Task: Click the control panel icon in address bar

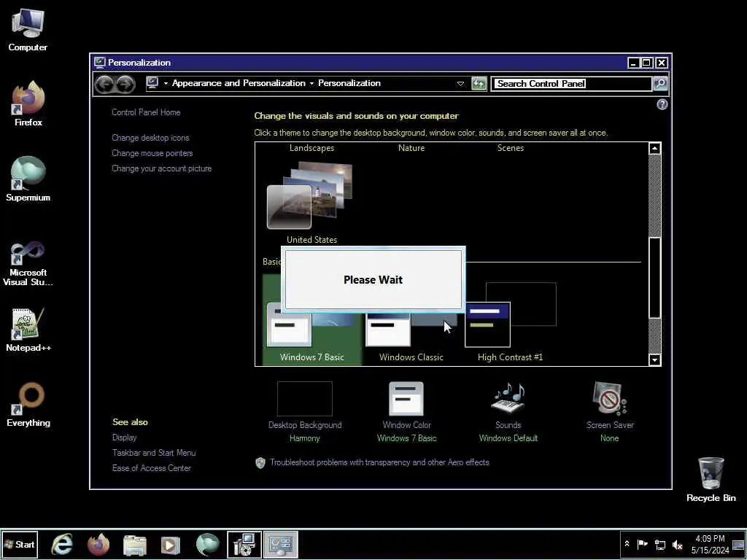Action: pos(152,83)
